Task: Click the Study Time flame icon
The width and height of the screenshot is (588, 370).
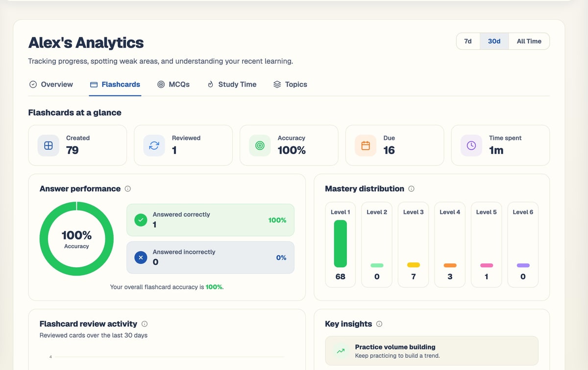Action: [x=211, y=84]
